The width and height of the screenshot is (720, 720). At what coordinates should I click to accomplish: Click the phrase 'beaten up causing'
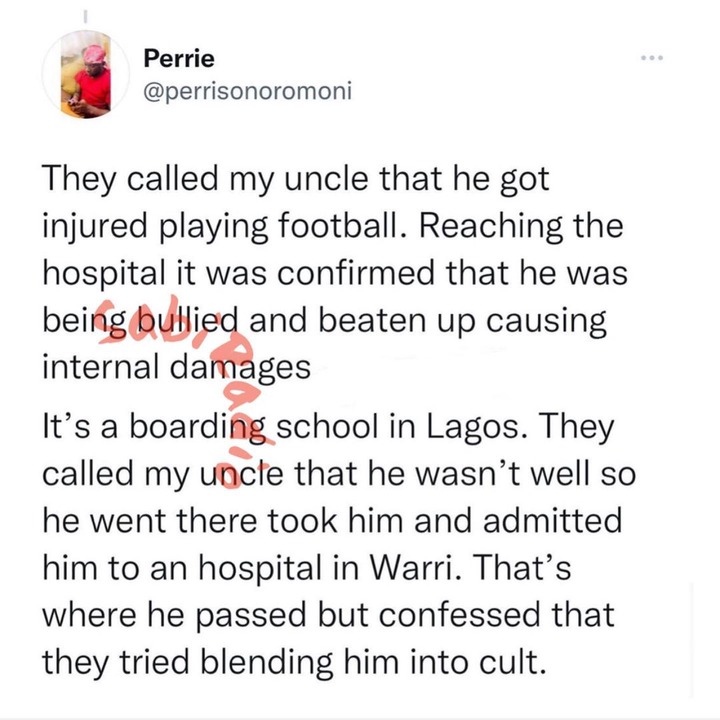coord(462,321)
